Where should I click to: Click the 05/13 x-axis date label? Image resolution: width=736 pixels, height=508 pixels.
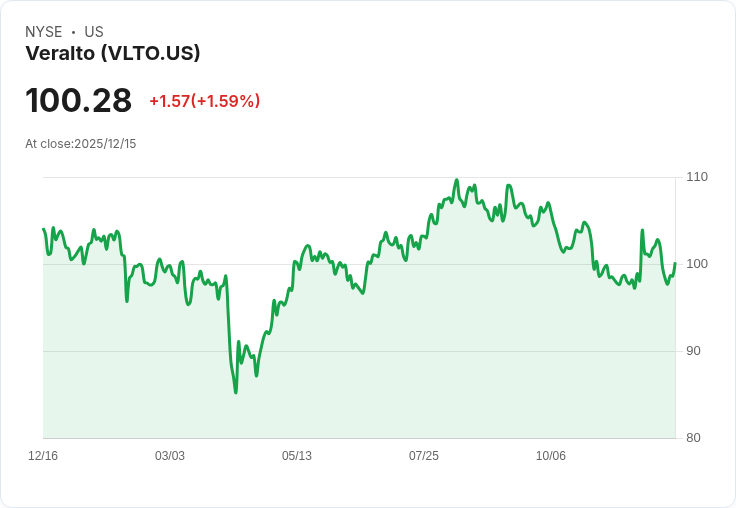point(297,456)
